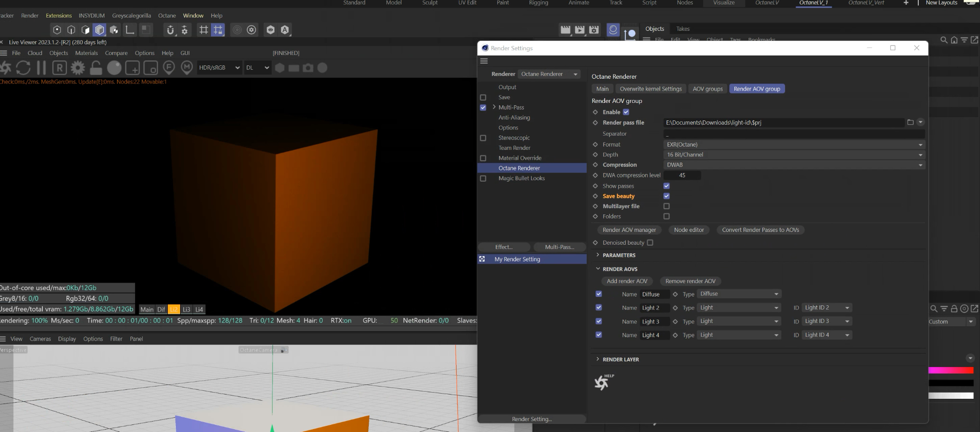Image resolution: width=980 pixels, height=432 pixels.
Task: Open the Compression DWAB dropdown
Action: tap(794, 165)
